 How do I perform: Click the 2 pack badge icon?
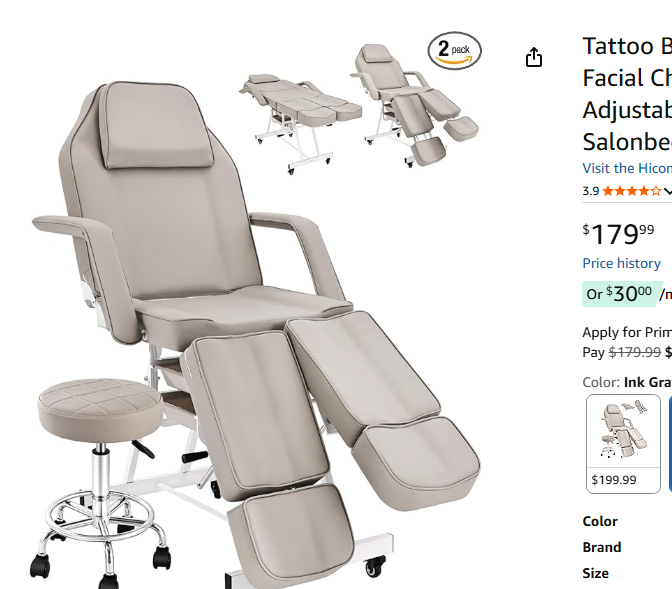[x=455, y=50]
